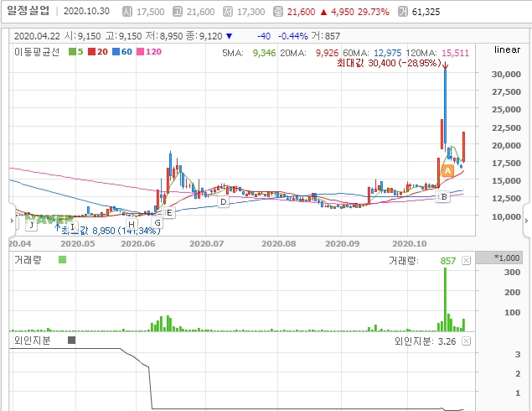Toggle the linear scale label
The width and height of the screenshot is (532, 411).
[x=507, y=49]
